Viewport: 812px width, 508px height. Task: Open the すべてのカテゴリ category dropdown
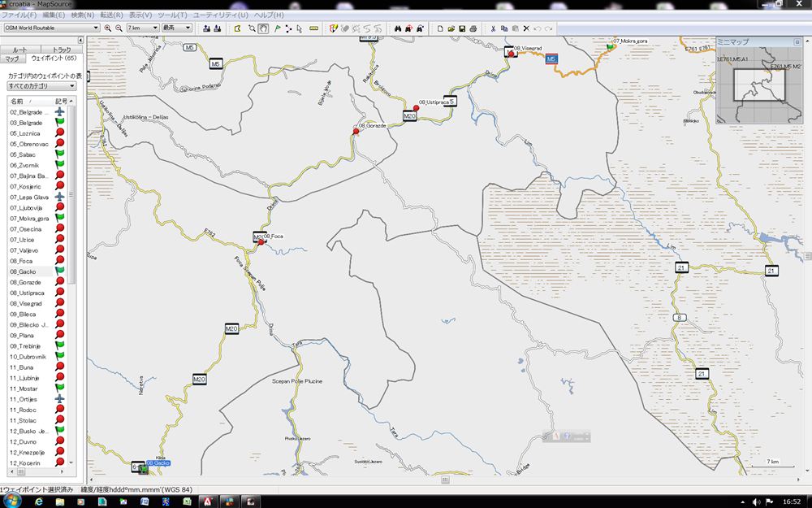pyautogui.click(x=42, y=86)
